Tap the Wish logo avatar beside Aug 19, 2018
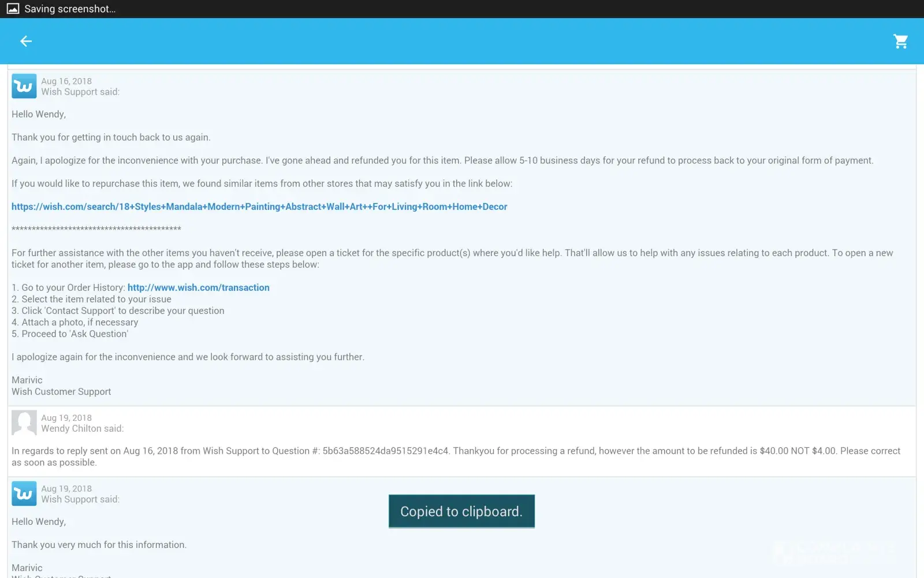The width and height of the screenshot is (924, 578). [24, 494]
